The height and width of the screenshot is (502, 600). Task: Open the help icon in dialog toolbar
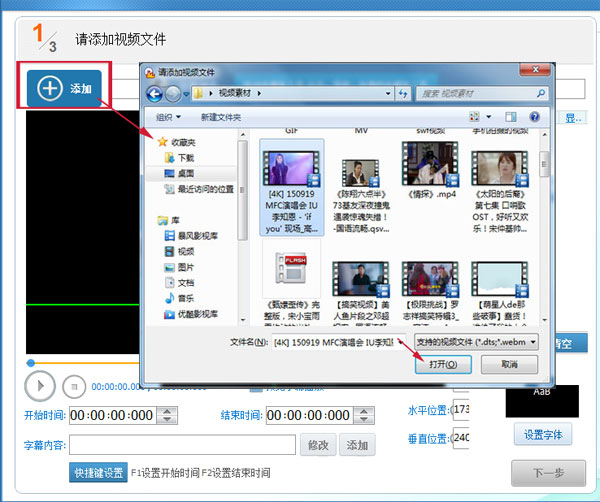[x=533, y=117]
